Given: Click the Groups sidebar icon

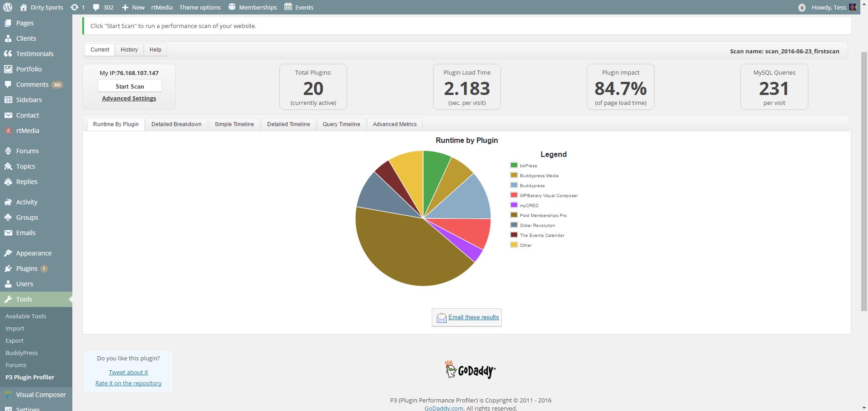Looking at the screenshot, I should [8, 217].
